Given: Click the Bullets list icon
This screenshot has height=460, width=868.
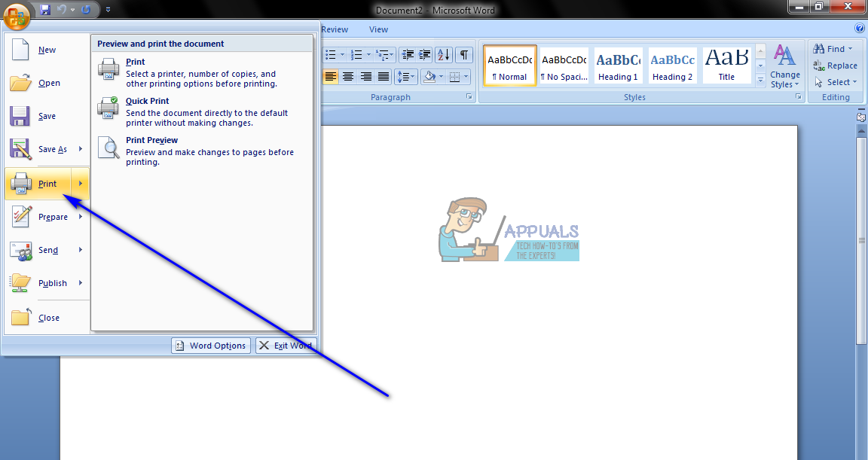Looking at the screenshot, I should [x=331, y=55].
